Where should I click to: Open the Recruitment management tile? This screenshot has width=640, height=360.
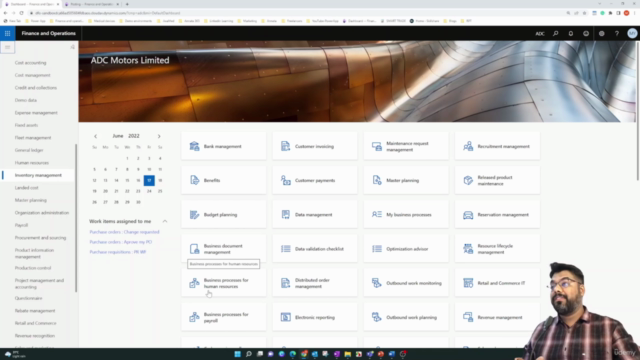click(498, 146)
